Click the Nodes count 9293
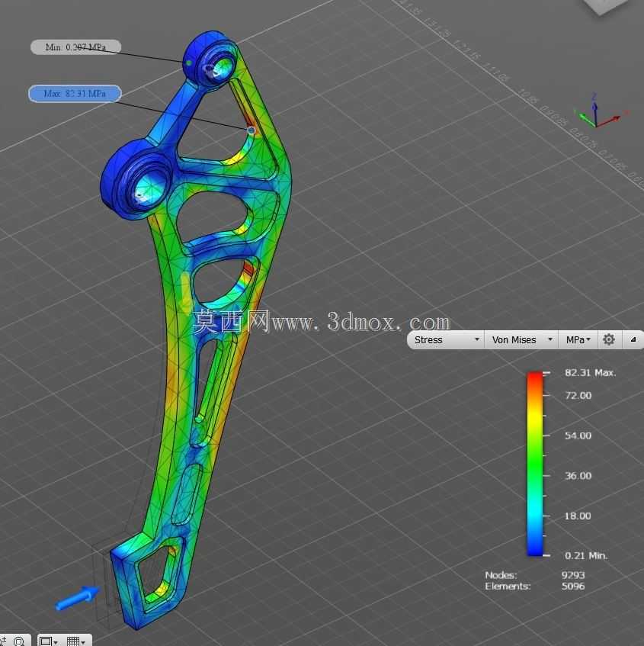 coord(573,575)
